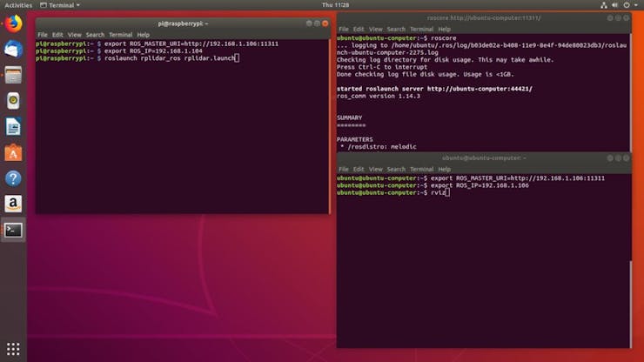Screen dimensions: 644x362
Task: Launch Thunderbird mail from the dock
Action: [13, 50]
